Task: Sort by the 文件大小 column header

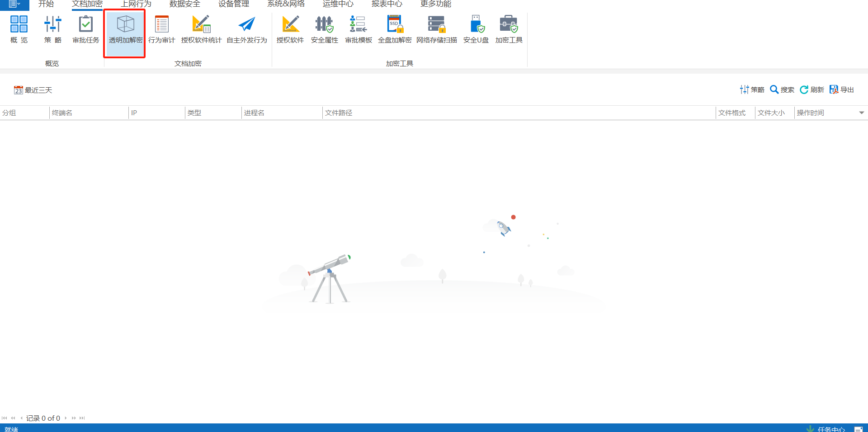Action: tap(775, 113)
